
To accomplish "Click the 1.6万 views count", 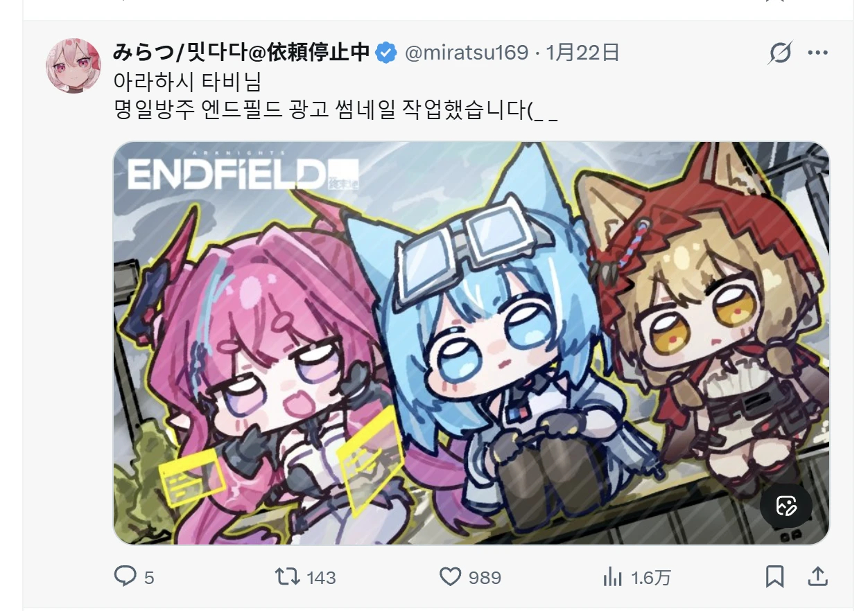I will pyautogui.click(x=651, y=577).
